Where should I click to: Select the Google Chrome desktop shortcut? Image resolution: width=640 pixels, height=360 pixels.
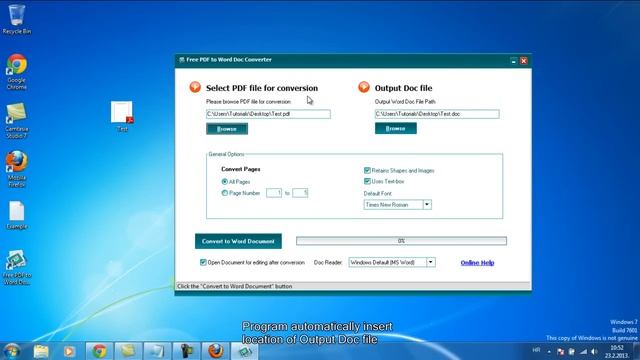pyautogui.click(x=16, y=71)
